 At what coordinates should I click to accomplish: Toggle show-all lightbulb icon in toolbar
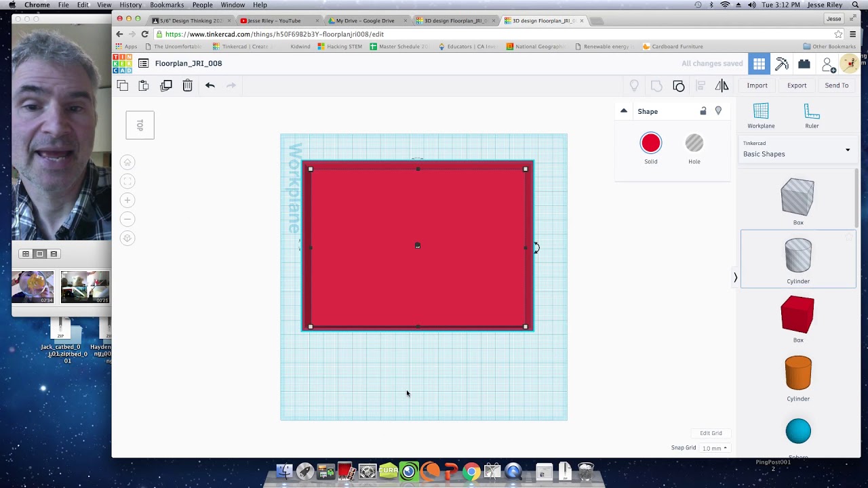tap(634, 85)
